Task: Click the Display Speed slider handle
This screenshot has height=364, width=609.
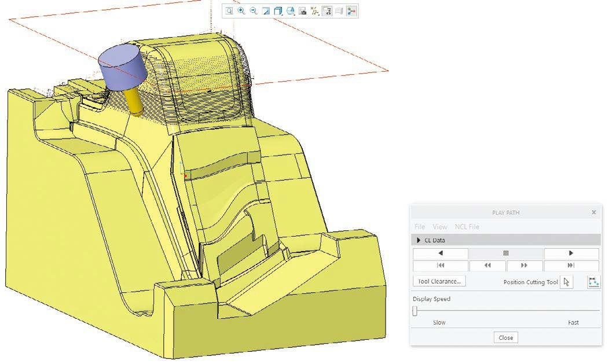Action: click(x=415, y=311)
